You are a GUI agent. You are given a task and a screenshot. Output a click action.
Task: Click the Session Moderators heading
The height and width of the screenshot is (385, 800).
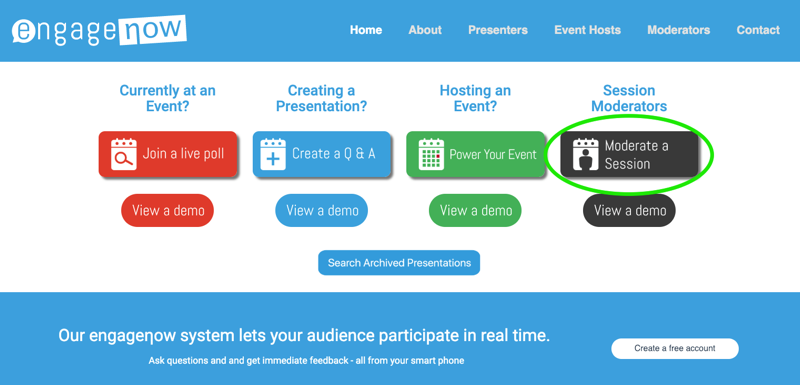click(x=629, y=98)
